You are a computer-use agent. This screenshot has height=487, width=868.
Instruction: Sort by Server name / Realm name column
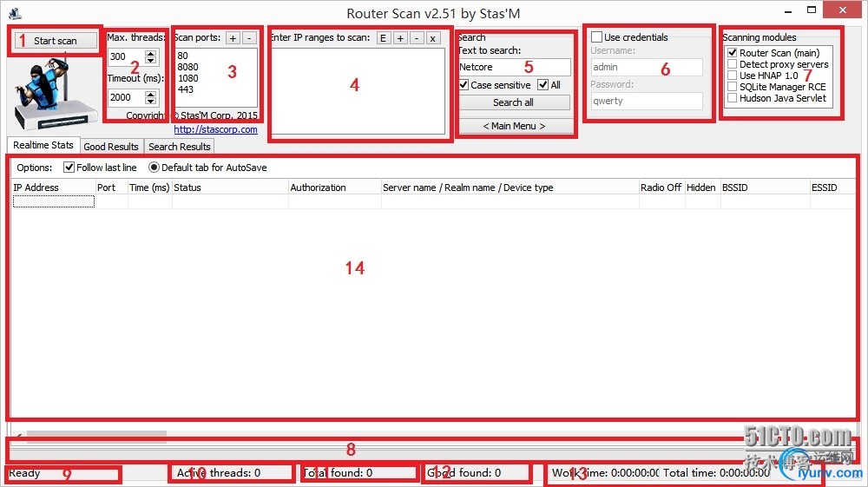(510, 188)
